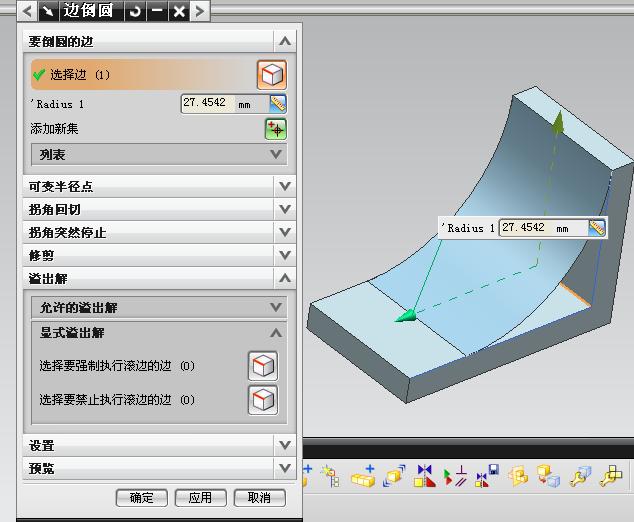
Task: Click the move component cube icon
Action: coord(394,476)
